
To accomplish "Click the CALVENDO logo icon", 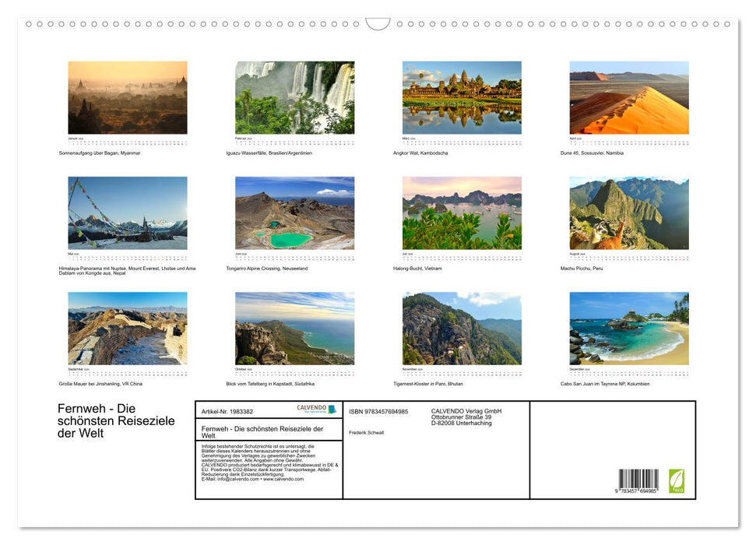I will [332, 408].
